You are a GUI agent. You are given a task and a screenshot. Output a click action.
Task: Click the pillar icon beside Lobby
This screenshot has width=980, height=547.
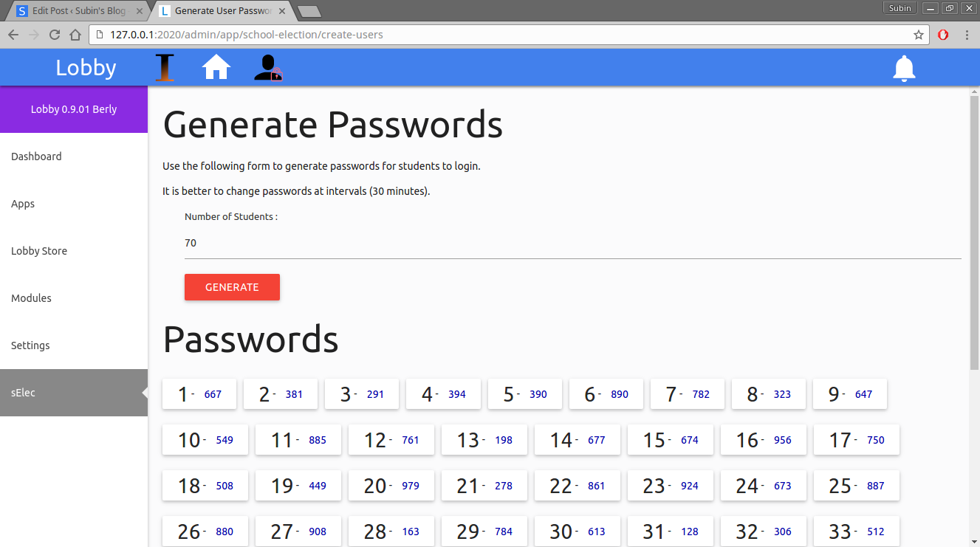[165, 68]
